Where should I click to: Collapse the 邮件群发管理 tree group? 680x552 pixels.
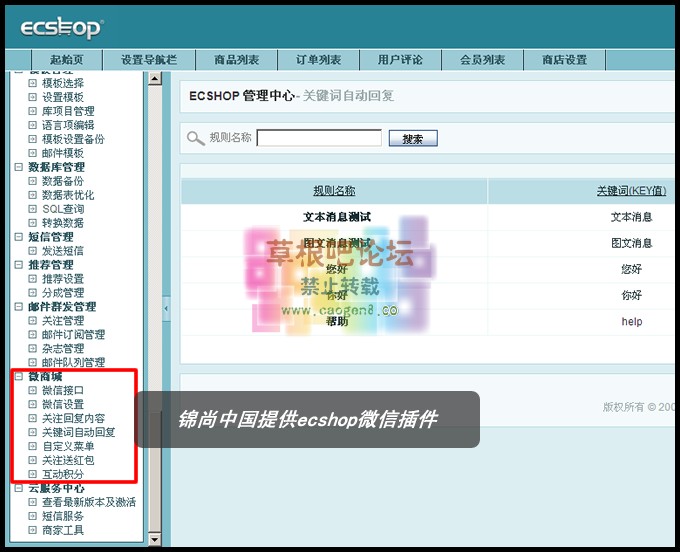point(19,307)
